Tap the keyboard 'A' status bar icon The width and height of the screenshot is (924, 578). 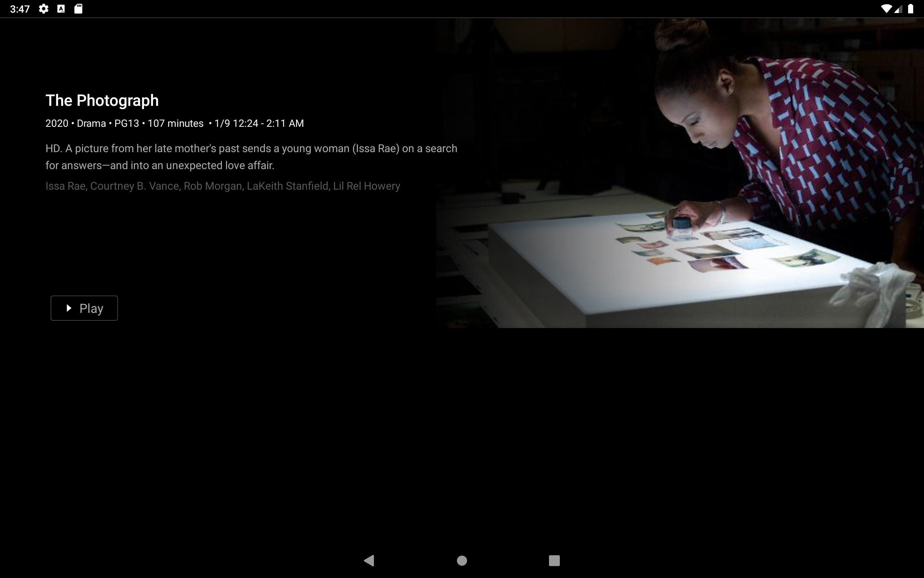point(61,9)
